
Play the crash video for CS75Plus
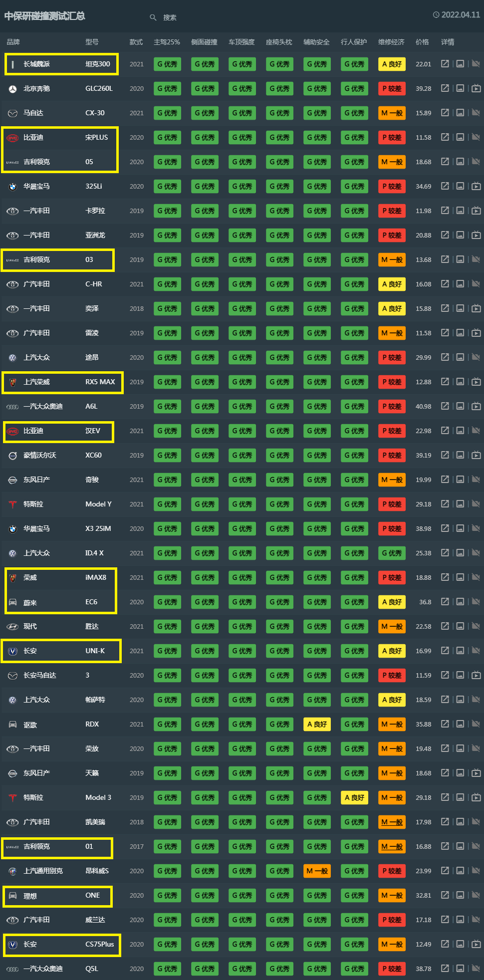pyautogui.click(x=476, y=944)
